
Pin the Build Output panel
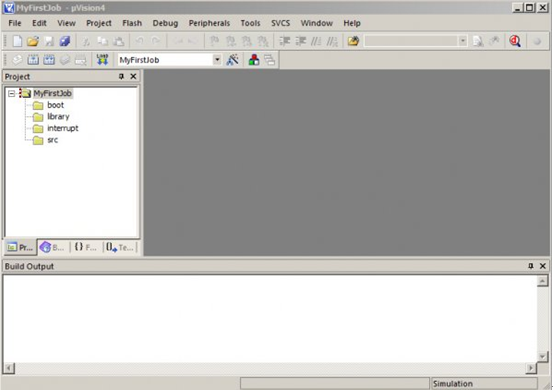pos(531,266)
